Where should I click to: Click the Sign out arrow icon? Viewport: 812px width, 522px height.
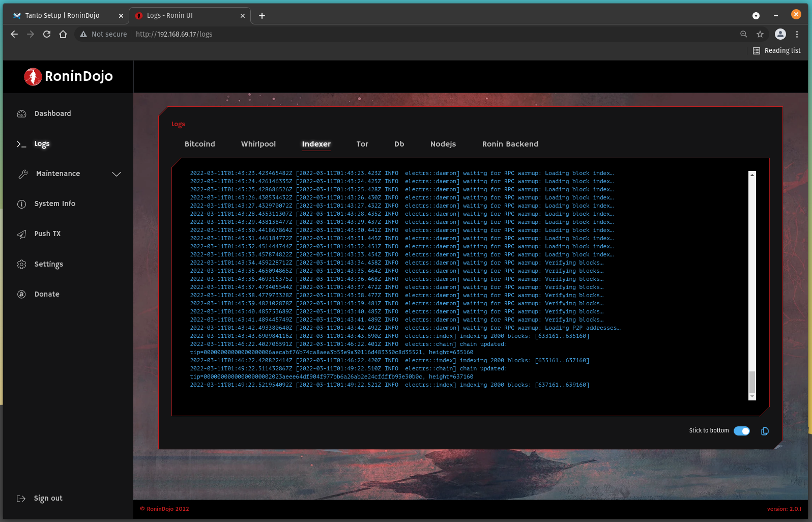click(x=21, y=499)
